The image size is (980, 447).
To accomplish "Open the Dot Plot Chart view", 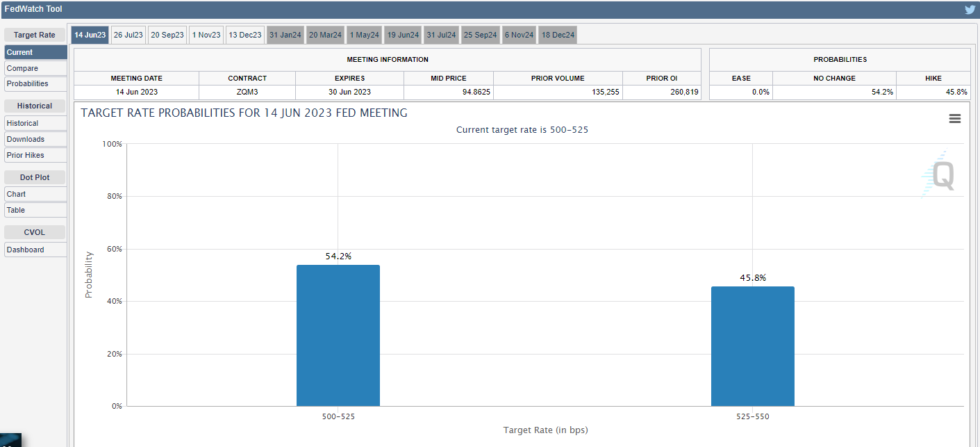I will [x=35, y=194].
